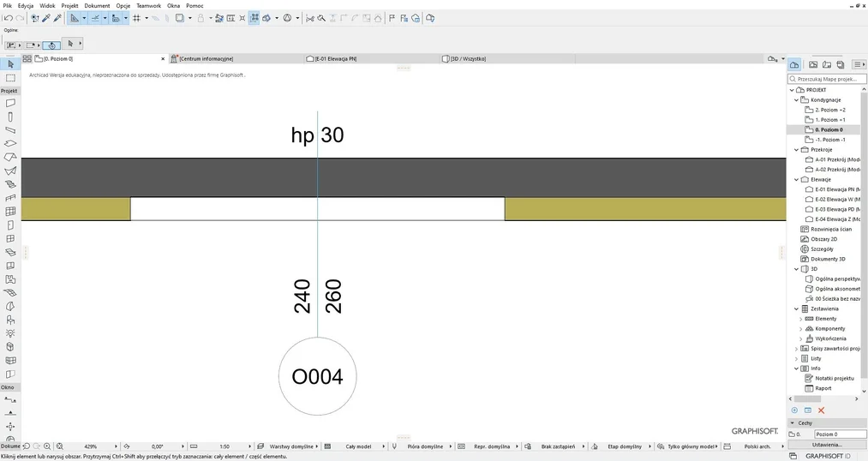Open the guide lines options dropdown arrow
This screenshot has width=868, height=461.
pos(84,18)
